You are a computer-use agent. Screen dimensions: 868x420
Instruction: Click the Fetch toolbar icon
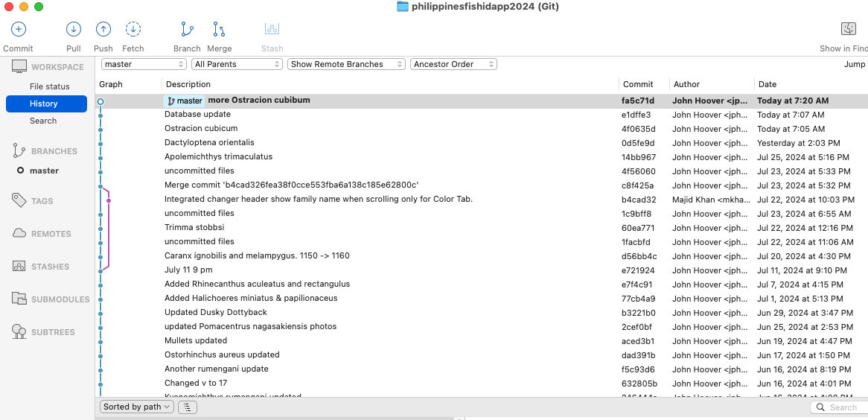(133, 29)
